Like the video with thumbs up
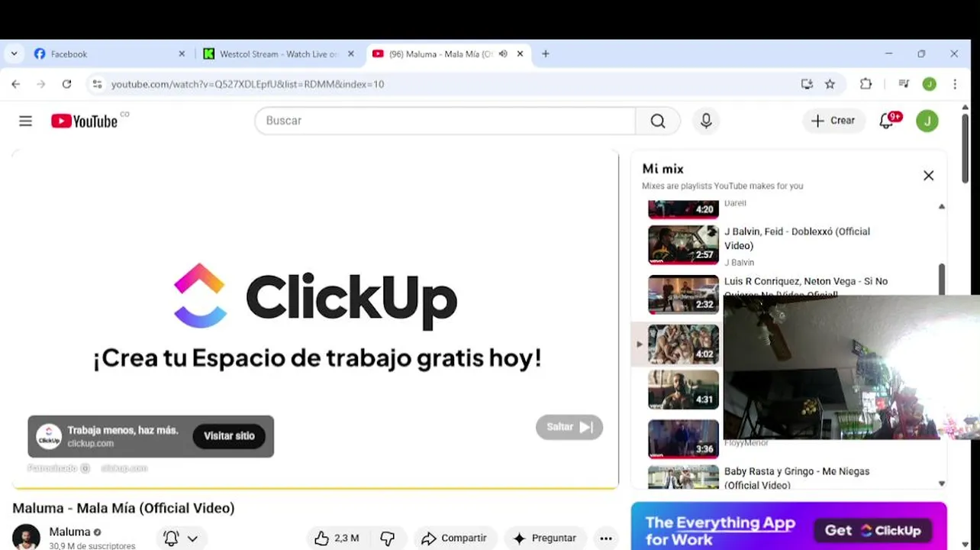Image resolution: width=980 pixels, height=550 pixels. tap(337, 539)
